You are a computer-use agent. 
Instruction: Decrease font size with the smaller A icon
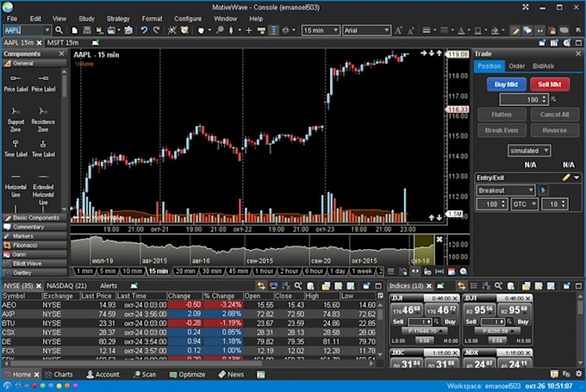(410, 30)
